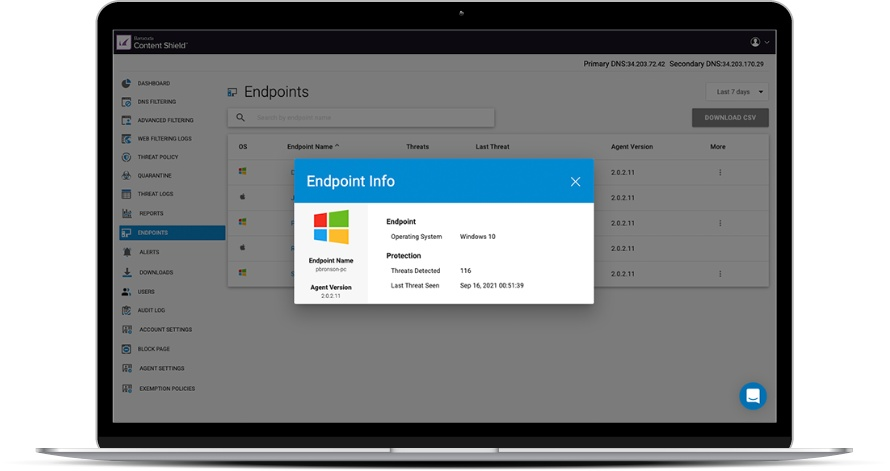Go to the Endpoints menu item
The height and width of the screenshot is (471, 890).
[173, 233]
